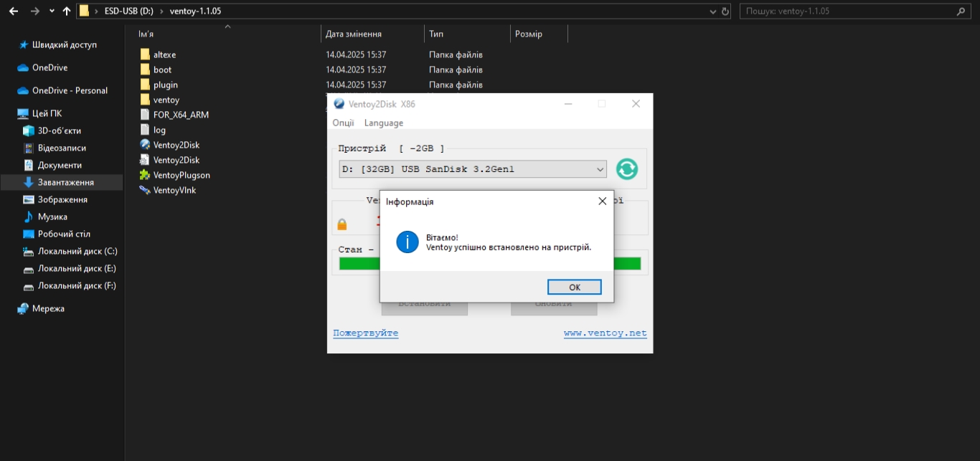
Task: Click the Локальний диск (C:) drive icon
Action: (29, 251)
